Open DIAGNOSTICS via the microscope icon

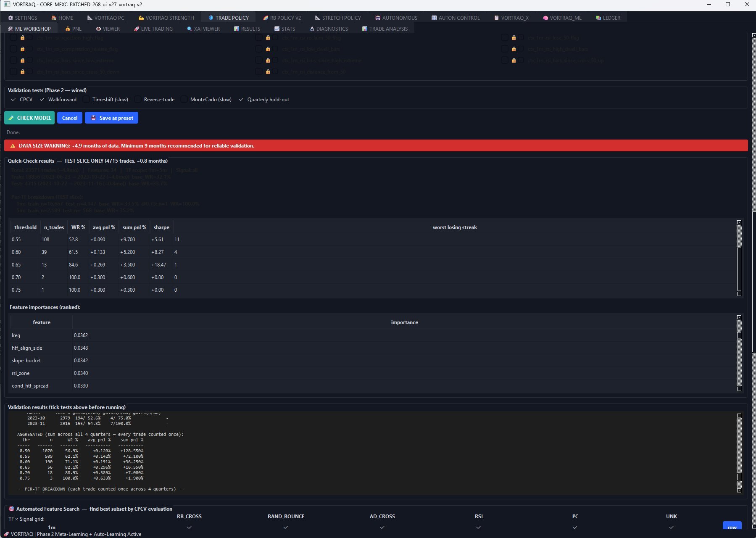[312, 29]
